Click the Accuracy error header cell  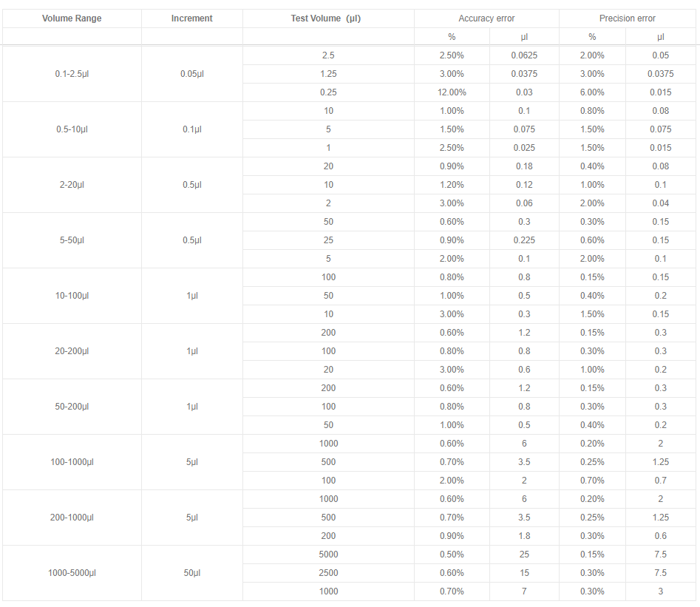click(x=486, y=18)
